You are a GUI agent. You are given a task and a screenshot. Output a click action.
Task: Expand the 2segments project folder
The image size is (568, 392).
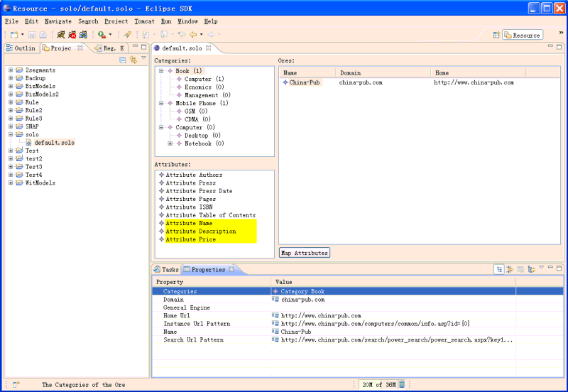tap(11, 70)
